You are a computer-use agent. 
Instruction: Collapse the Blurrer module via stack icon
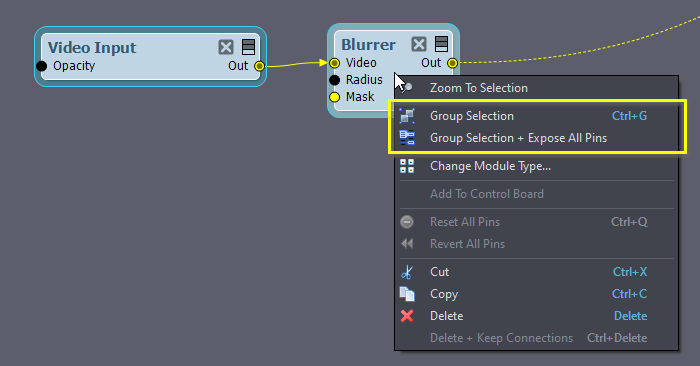(441, 44)
